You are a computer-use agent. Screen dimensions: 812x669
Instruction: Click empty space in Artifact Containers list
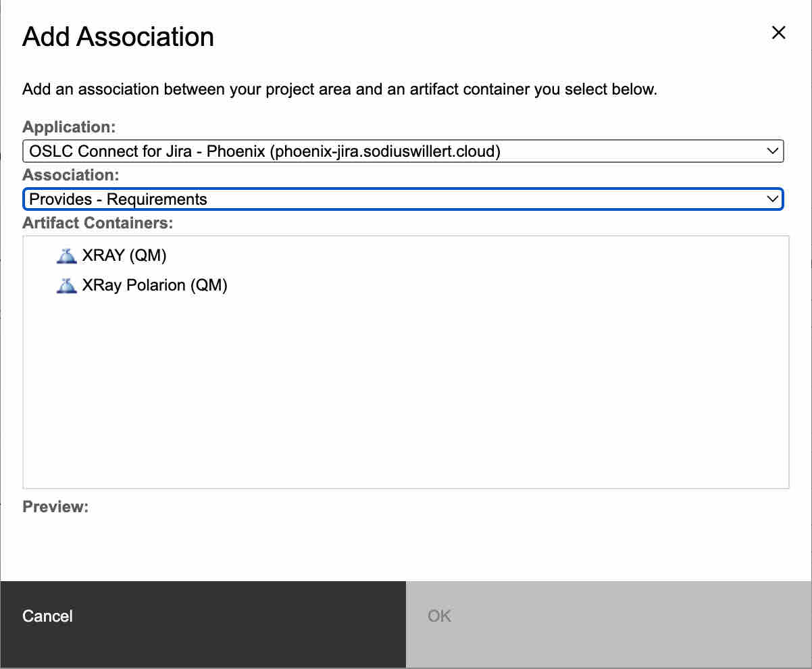coord(405,392)
